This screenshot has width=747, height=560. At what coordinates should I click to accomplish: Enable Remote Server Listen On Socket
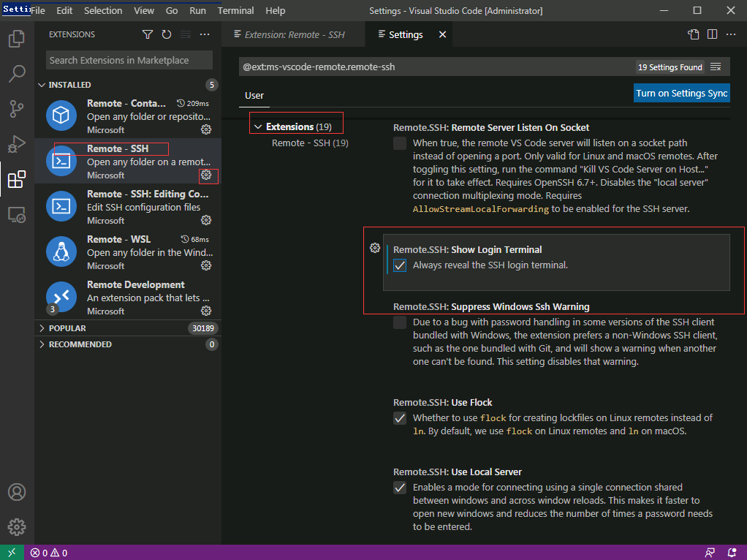(x=400, y=143)
